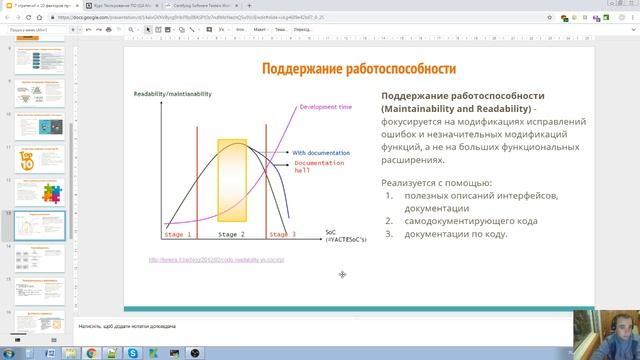This screenshot has width=640, height=360.
Task: Open the Макет layout dropdown
Action: tap(260, 30)
